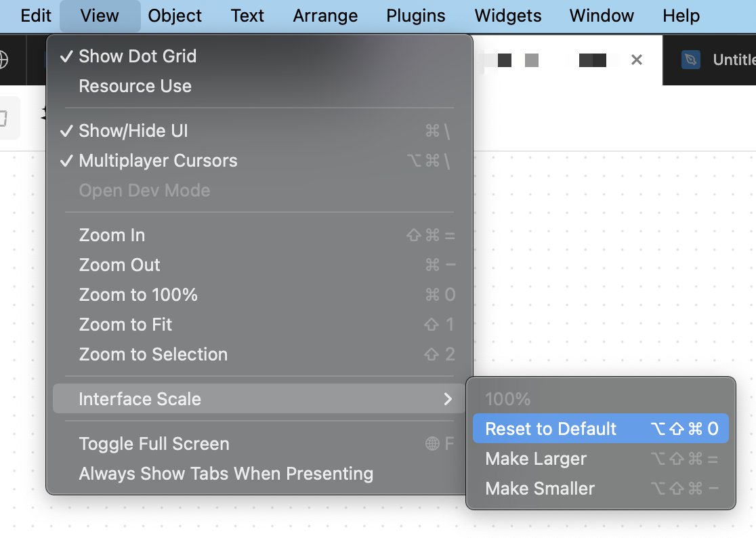This screenshot has height=538, width=756.
Task: Select Zoom to Fit
Action: point(125,325)
